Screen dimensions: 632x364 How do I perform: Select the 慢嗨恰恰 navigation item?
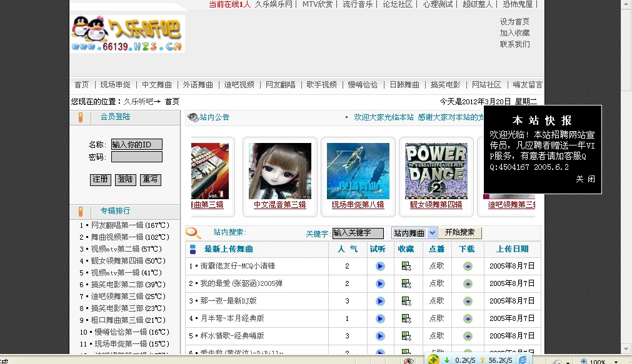[363, 84]
